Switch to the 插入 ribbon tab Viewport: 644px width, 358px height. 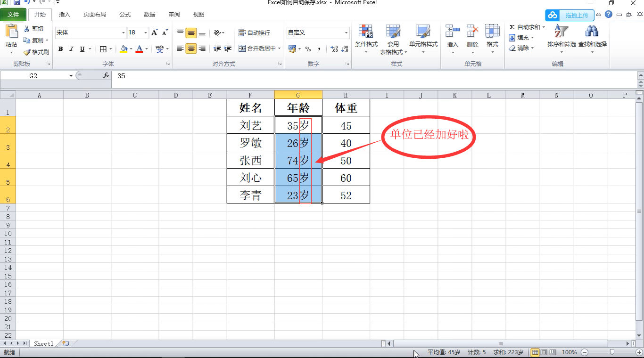(x=64, y=14)
